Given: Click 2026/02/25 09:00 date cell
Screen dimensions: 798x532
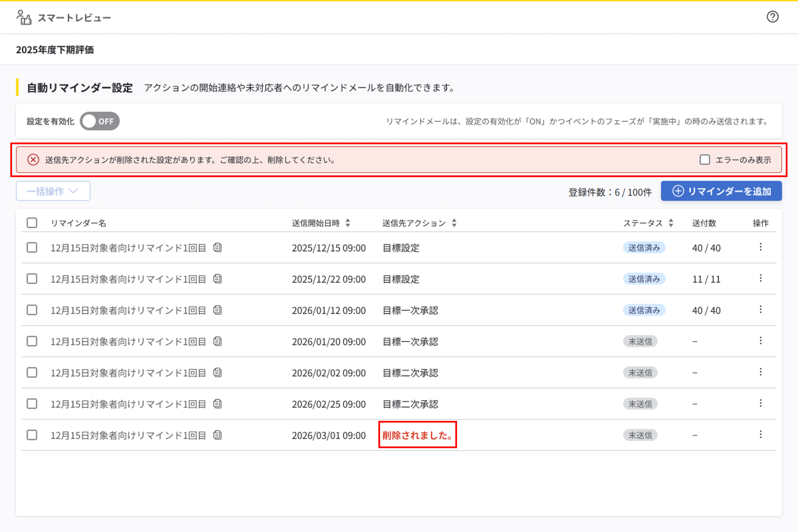Looking at the screenshot, I should [329, 404].
